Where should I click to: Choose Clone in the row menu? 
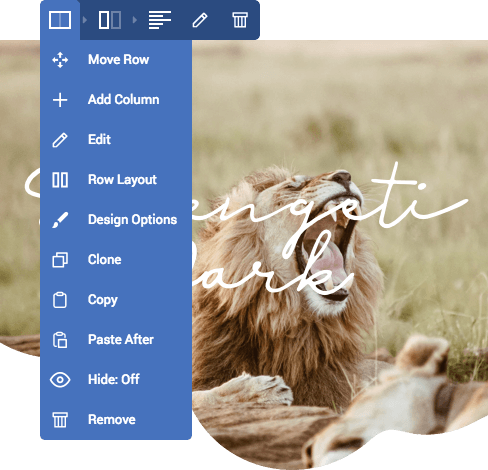pyautogui.click(x=116, y=260)
